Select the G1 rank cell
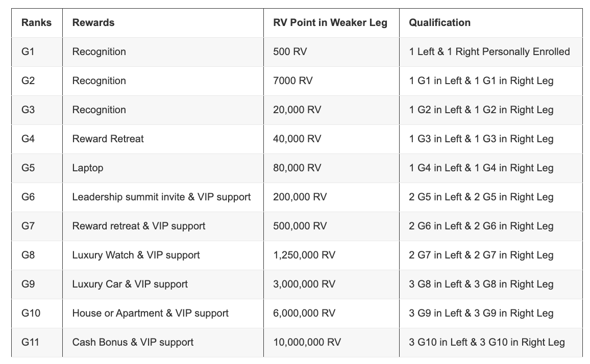The image size is (590, 364). [x=28, y=51]
